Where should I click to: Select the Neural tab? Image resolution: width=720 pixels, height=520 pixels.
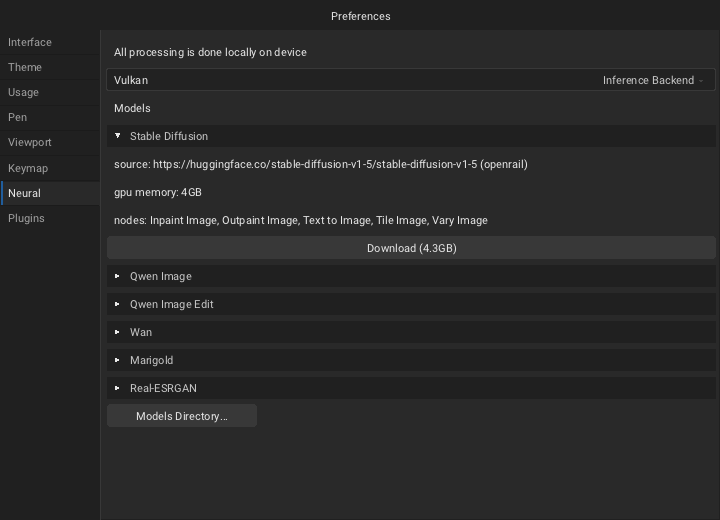click(24, 193)
